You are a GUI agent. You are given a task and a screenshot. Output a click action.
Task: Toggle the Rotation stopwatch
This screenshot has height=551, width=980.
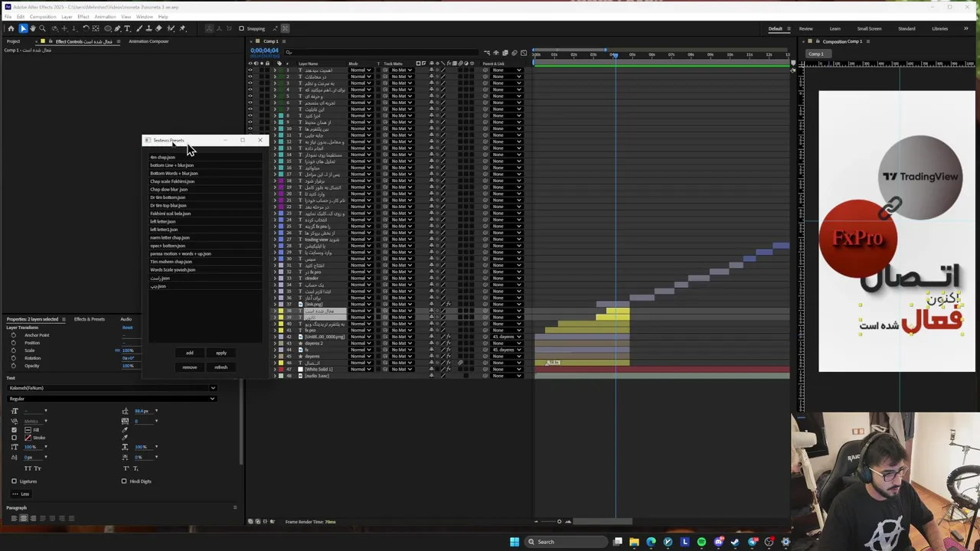pyautogui.click(x=13, y=358)
